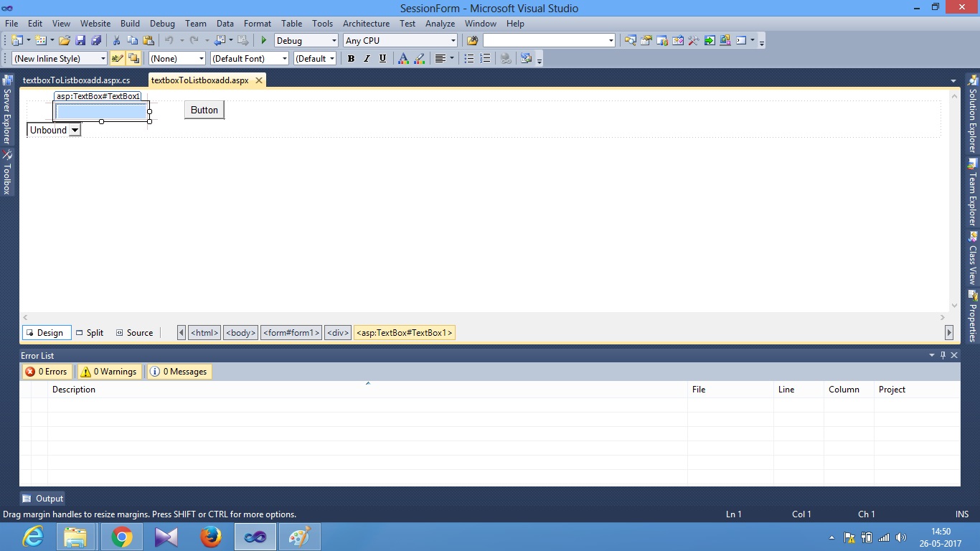Click the asp:TextBox#TextBox1 breadcrumb tag
This screenshot has height=551, width=980.
[405, 332]
